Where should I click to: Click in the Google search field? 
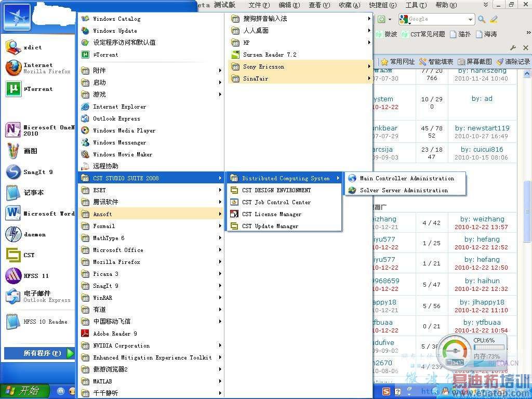coord(437,19)
